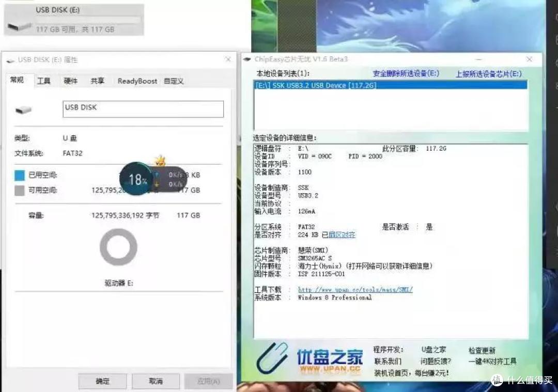Click 检查更新 in ChipEasy

(x=482, y=350)
